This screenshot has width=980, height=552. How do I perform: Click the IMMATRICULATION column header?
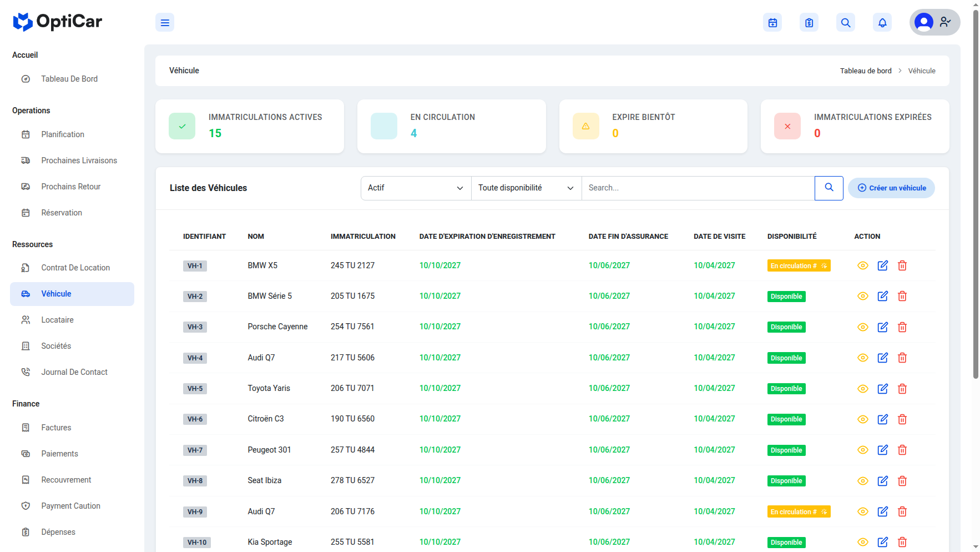363,237
